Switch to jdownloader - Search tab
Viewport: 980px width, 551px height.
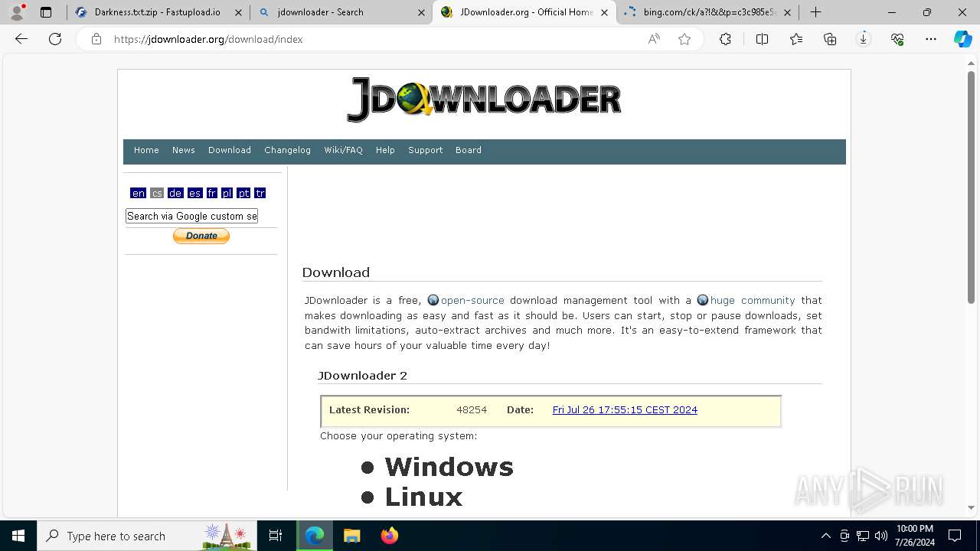[341, 12]
